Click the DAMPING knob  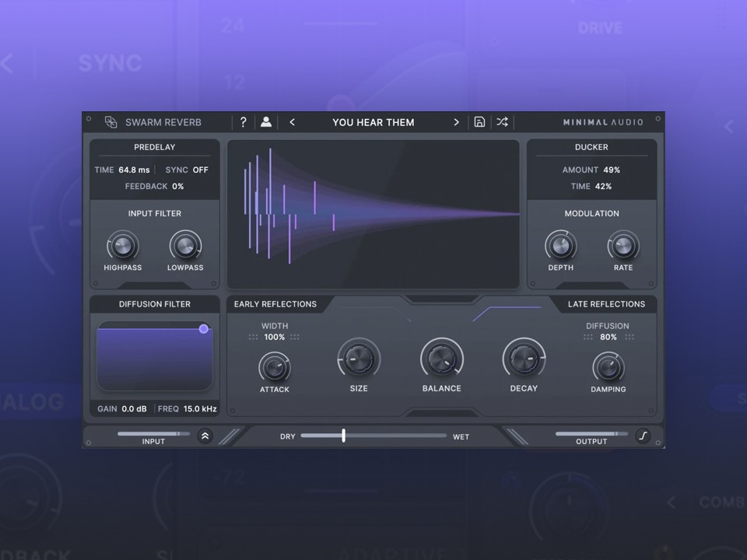click(x=608, y=367)
